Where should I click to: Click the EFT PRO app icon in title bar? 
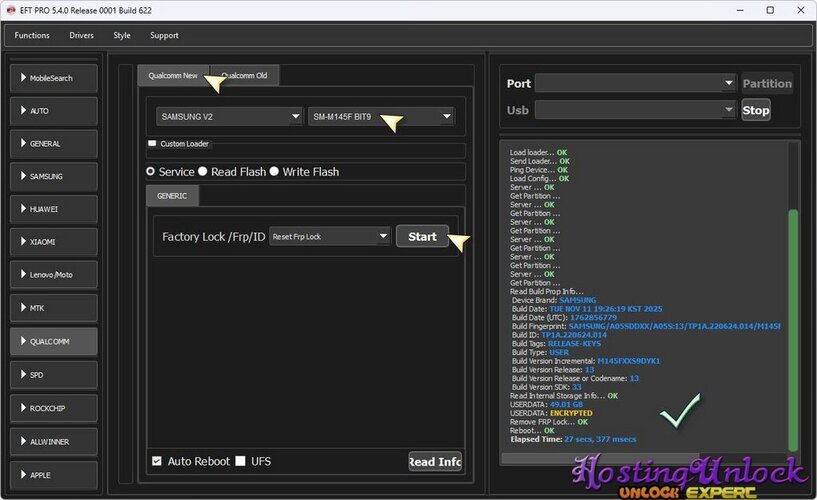[11, 10]
